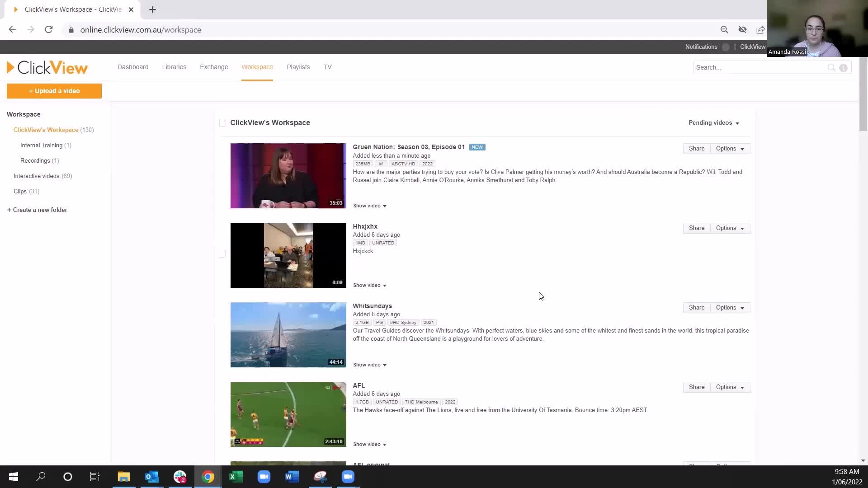The image size is (868, 488).
Task: Click the Upload a video button
Action: click(x=54, y=91)
